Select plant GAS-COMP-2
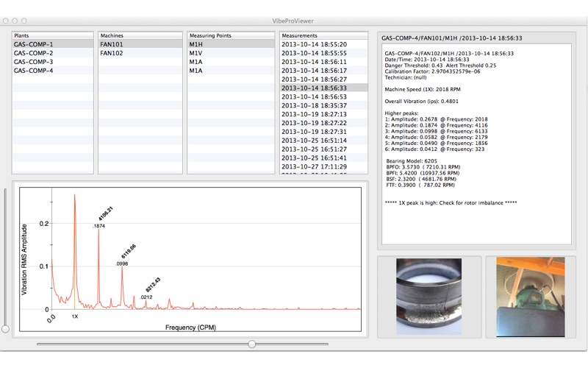The height and width of the screenshot is (368, 588). pyautogui.click(x=34, y=53)
